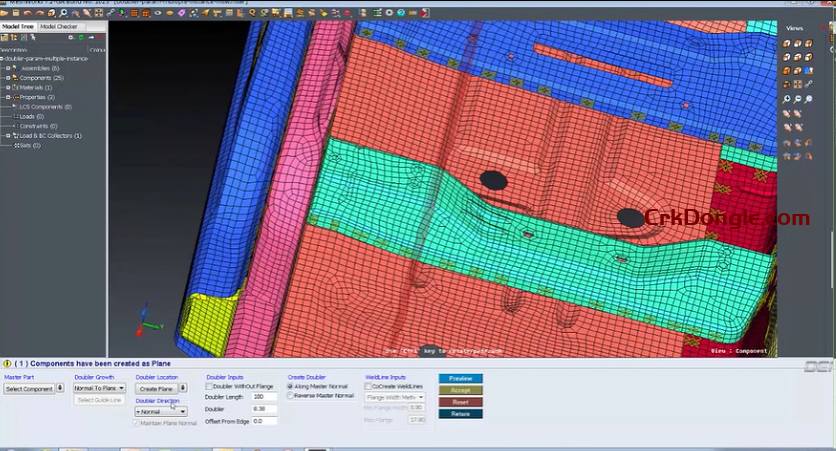Expand the Assemblies tree node

click(7, 68)
